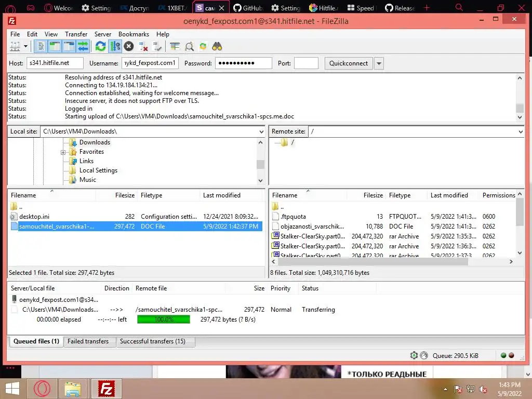The image size is (532, 399).
Task: Click speed limits icon in status bar
Action: point(424,355)
